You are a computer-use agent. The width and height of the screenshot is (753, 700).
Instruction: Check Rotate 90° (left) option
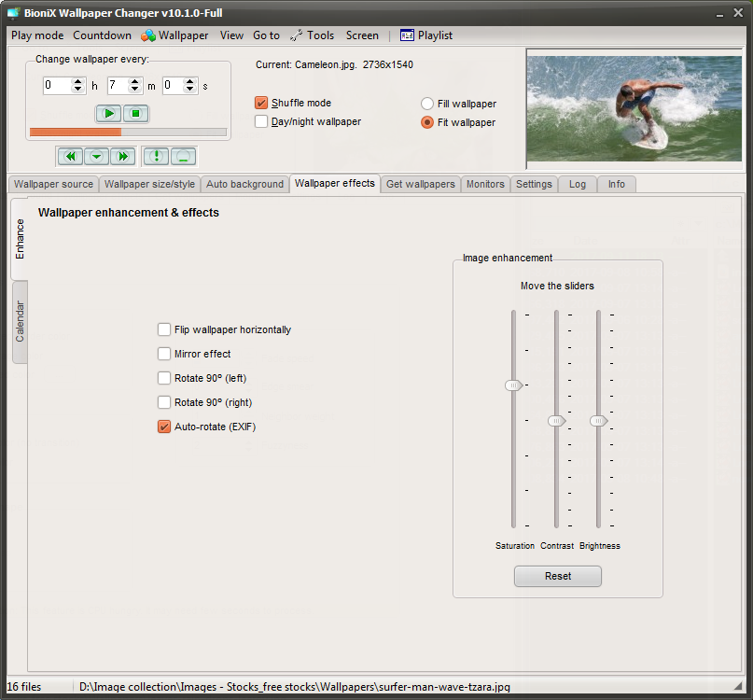164,378
